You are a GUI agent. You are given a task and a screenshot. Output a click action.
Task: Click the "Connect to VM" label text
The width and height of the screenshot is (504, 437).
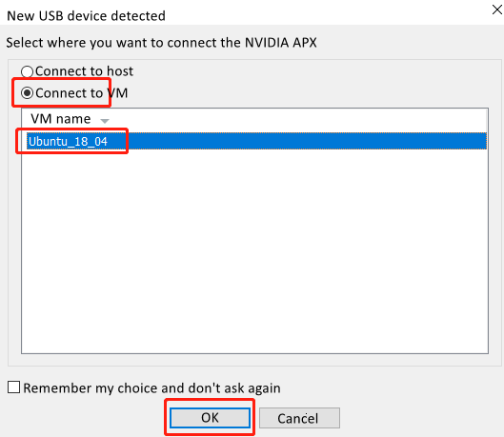tap(82, 93)
